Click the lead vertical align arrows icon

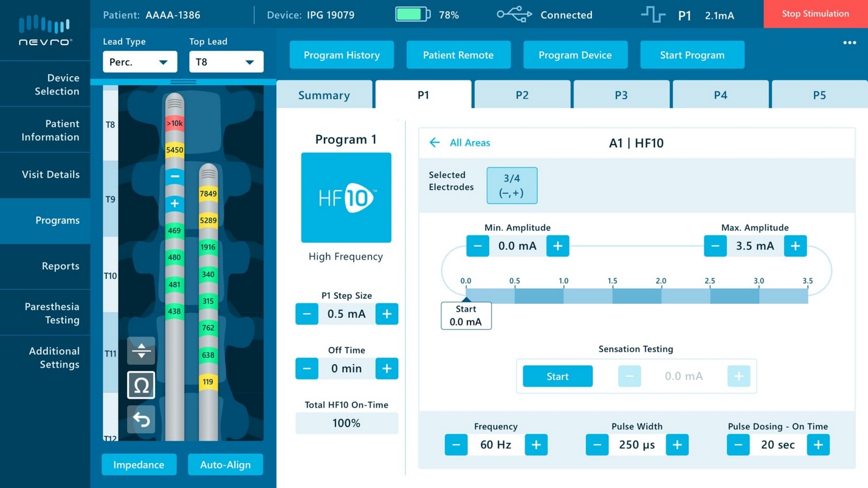[x=141, y=351]
